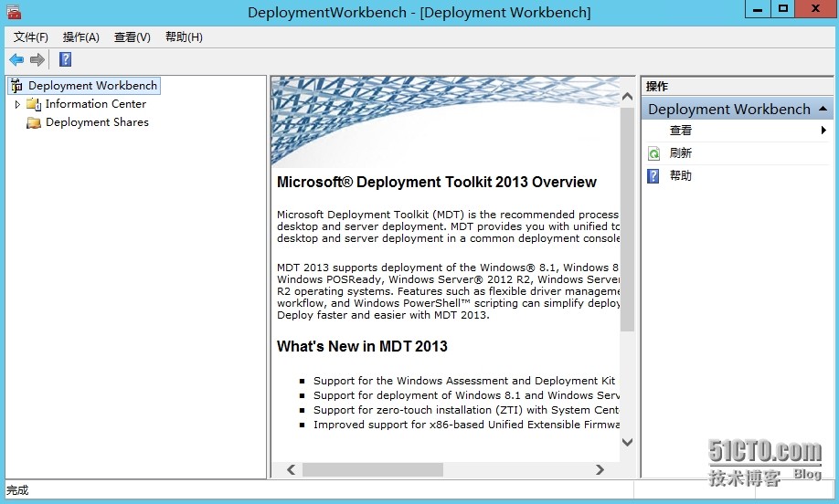Click the app icon in the title bar
This screenshot has width=839, height=504.
(14, 12)
